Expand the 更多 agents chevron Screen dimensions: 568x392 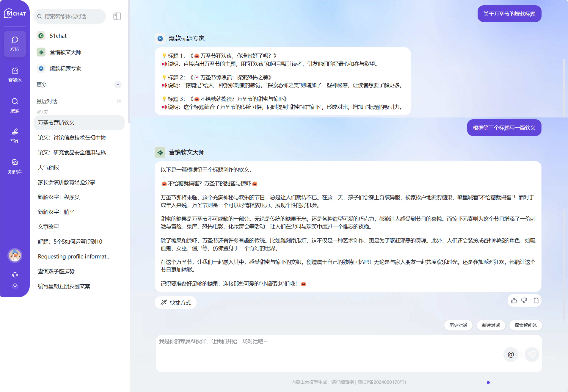118,84
